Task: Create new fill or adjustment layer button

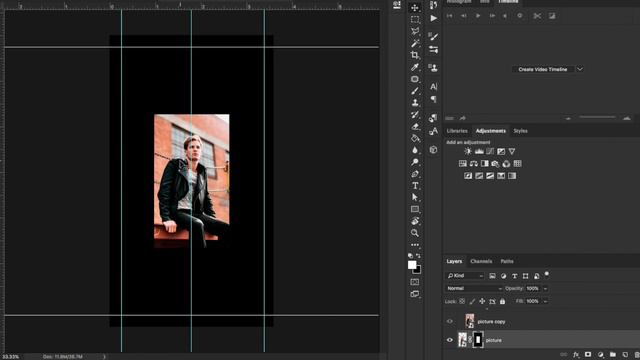Action: [x=600, y=355]
